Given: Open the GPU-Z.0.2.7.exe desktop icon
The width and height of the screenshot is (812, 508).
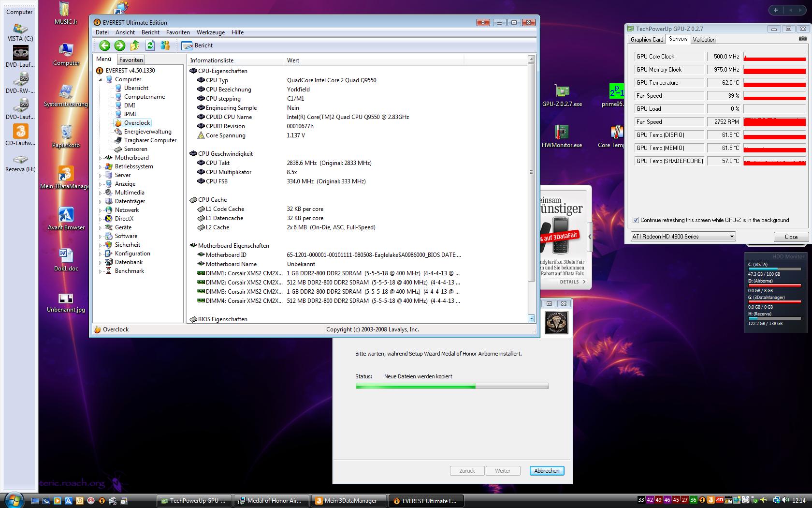Looking at the screenshot, I should click(x=562, y=95).
